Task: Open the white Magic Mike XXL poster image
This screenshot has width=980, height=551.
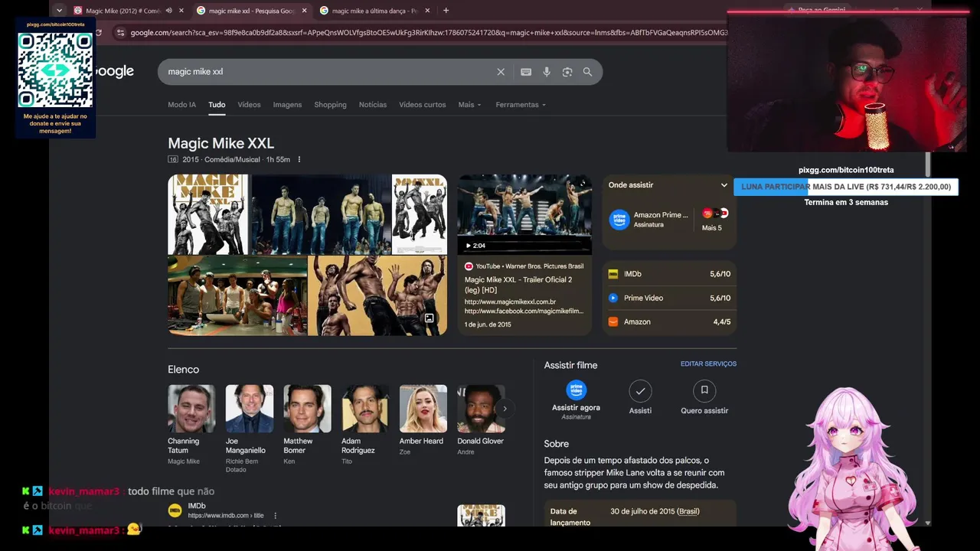Action: (x=208, y=214)
